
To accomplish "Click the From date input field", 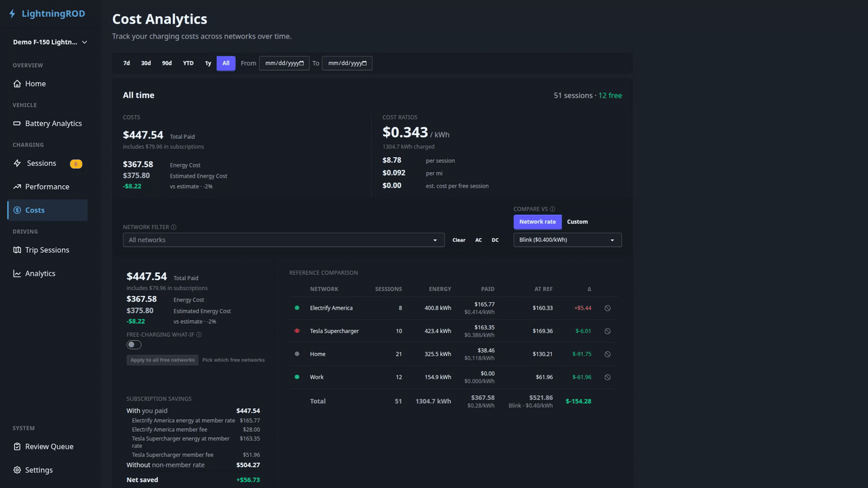I will (x=284, y=63).
